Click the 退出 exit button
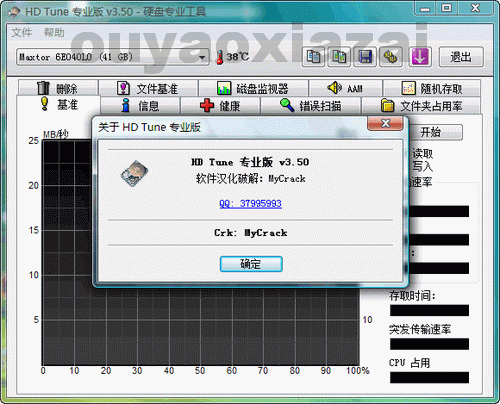 click(461, 57)
